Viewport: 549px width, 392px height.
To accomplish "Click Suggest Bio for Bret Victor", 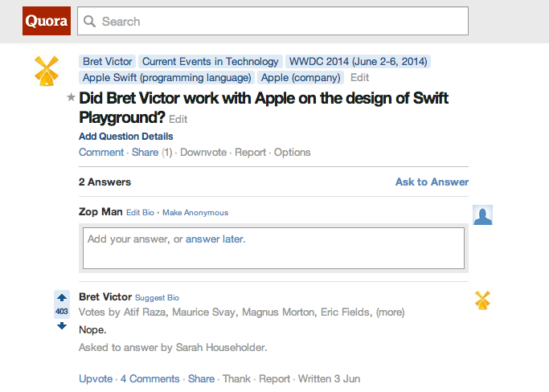I will pyautogui.click(x=157, y=298).
